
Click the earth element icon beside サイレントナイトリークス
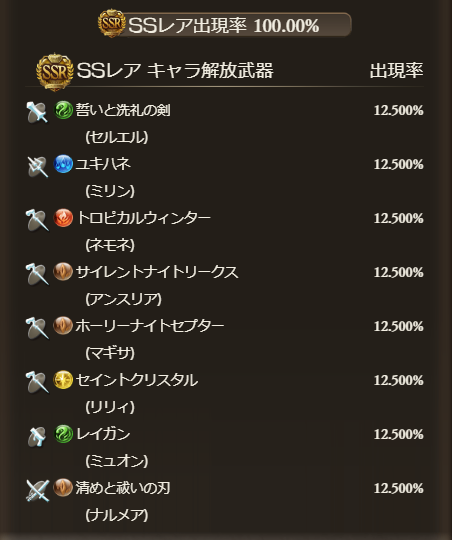pyautogui.click(x=63, y=272)
